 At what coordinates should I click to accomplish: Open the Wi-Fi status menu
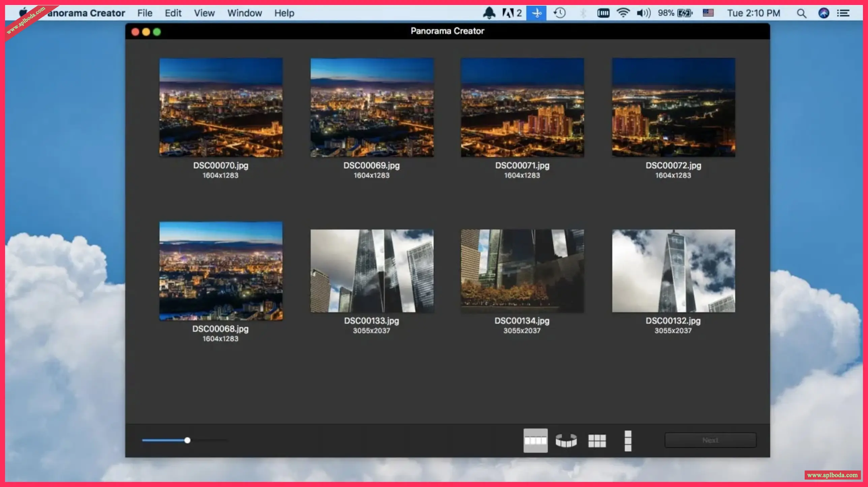coord(623,13)
